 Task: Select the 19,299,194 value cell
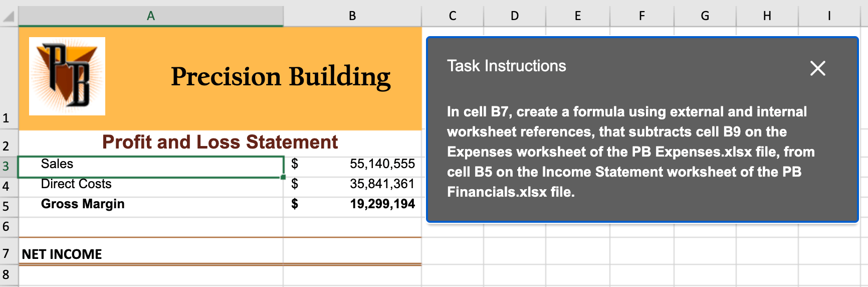point(352,207)
